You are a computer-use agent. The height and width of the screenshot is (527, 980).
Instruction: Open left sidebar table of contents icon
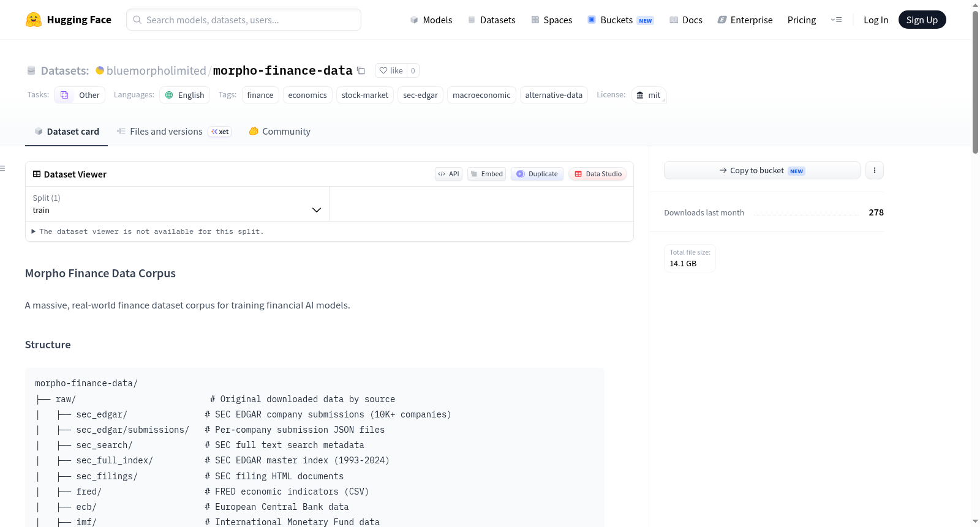click(x=3, y=168)
